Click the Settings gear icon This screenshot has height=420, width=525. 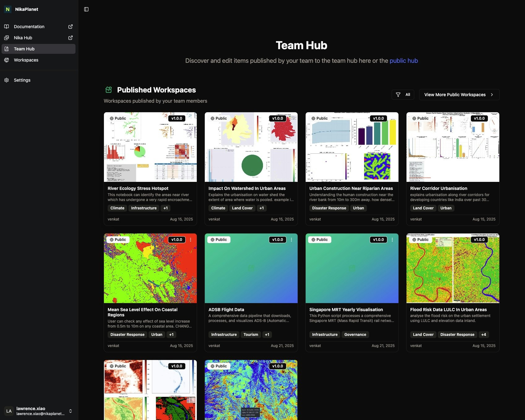tap(6, 80)
